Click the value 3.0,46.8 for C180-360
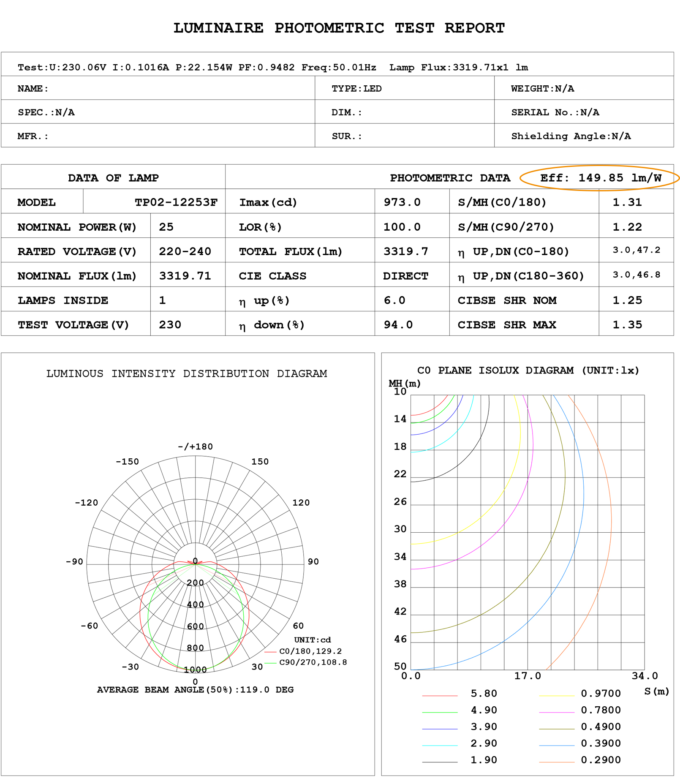This screenshot has height=784, width=680. pos(636,275)
